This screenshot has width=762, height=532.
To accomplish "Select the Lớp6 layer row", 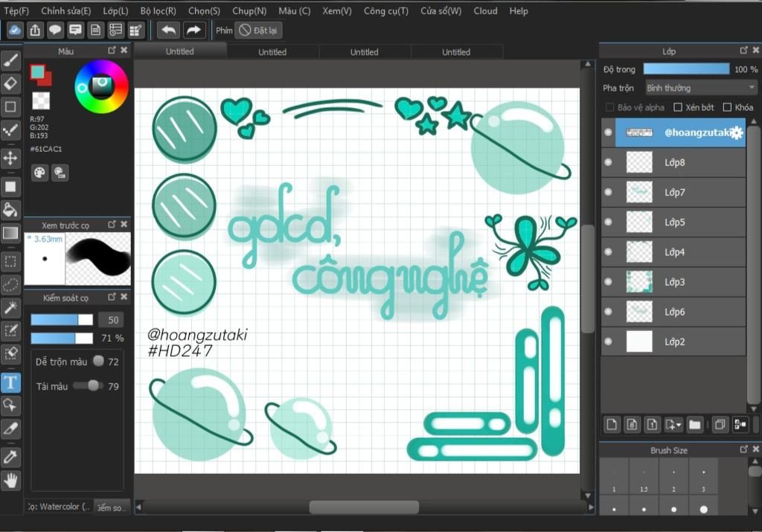I will point(673,312).
